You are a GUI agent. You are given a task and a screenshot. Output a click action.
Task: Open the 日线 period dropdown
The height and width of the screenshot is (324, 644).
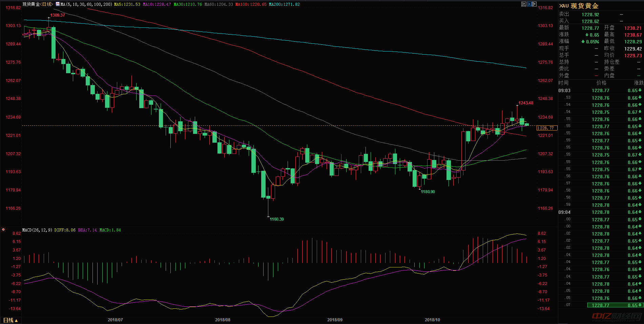[11, 320]
